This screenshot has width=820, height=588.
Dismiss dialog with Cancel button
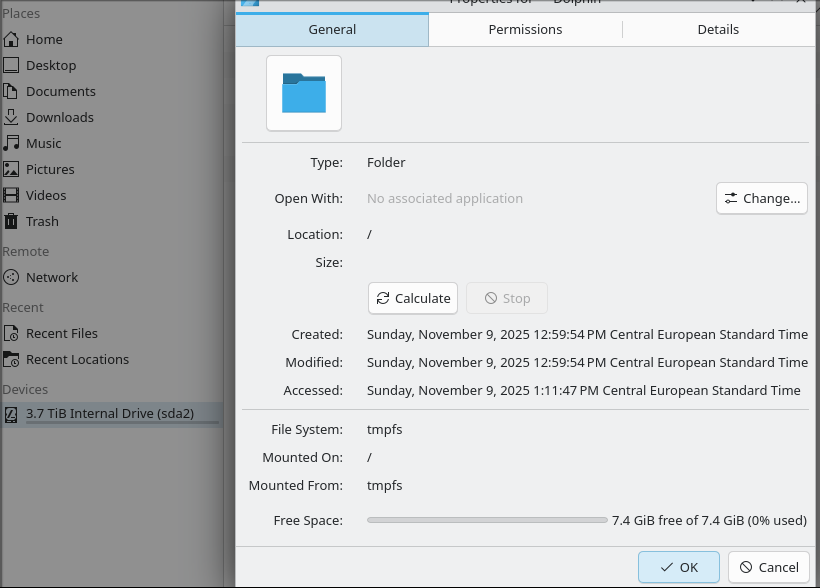769,567
